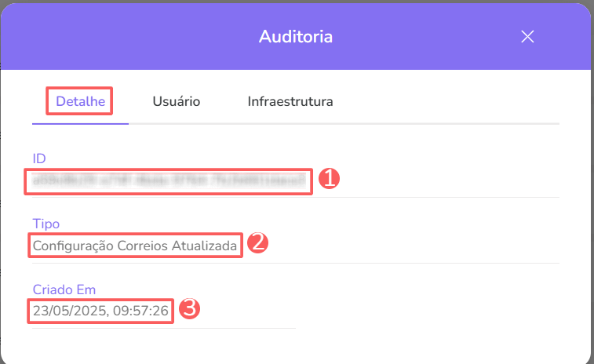Click the red number 2 marker
This screenshot has width=594, height=364.
(258, 243)
